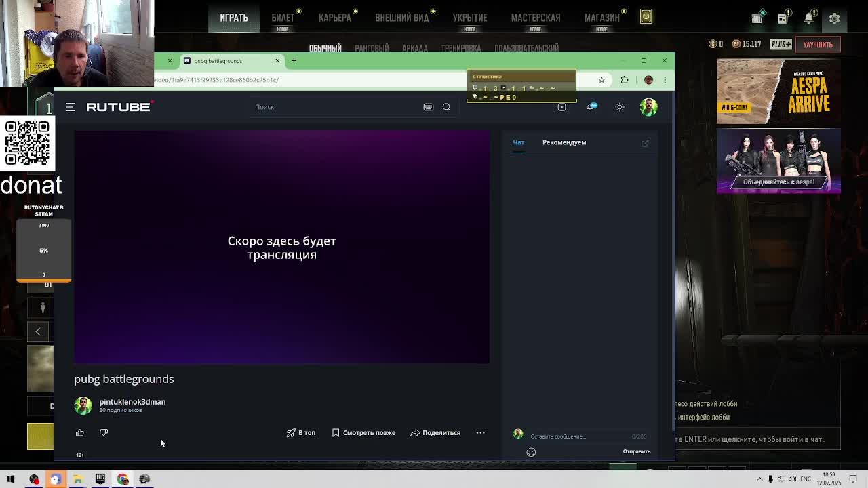Click the upload video plus icon

pyautogui.click(x=561, y=107)
